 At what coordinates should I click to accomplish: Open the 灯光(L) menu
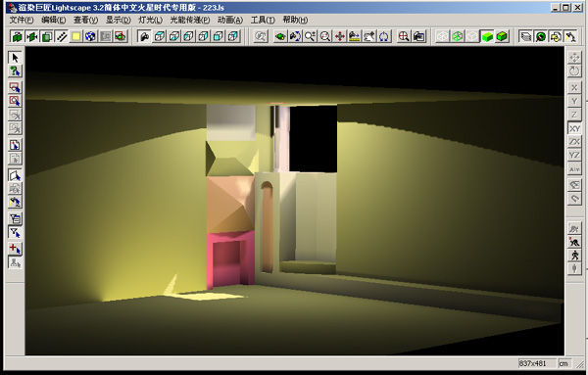tap(150, 20)
